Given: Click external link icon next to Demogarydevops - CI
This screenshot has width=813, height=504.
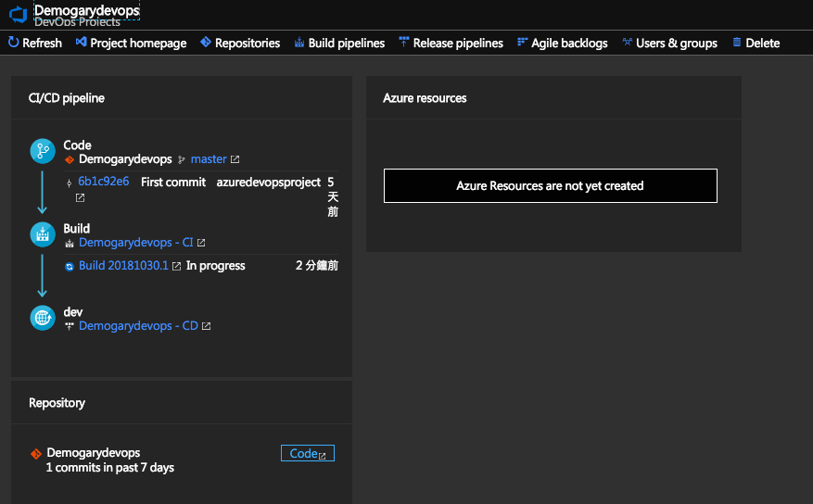Looking at the screenshot, I should pos(201,244).
